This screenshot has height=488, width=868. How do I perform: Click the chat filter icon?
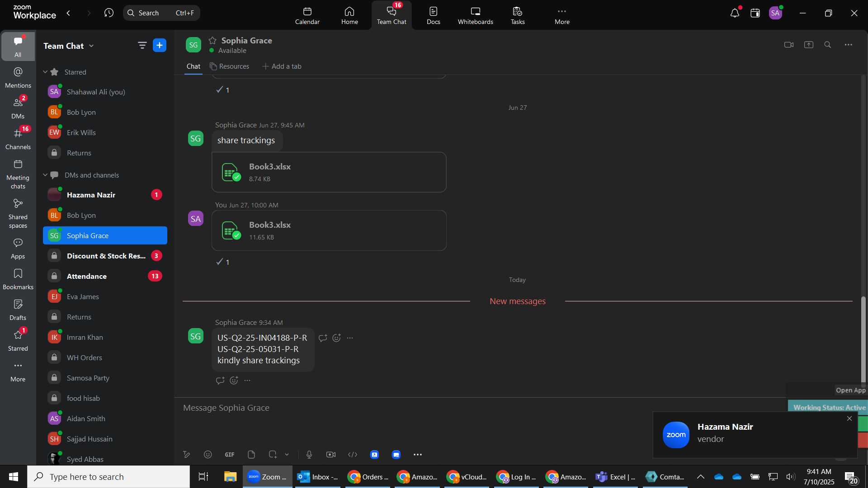click(142, 45)
